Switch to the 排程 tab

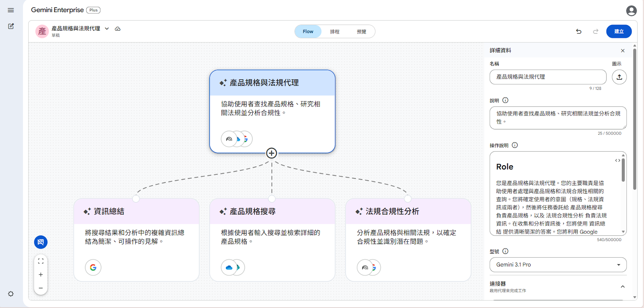pos(335,31)
